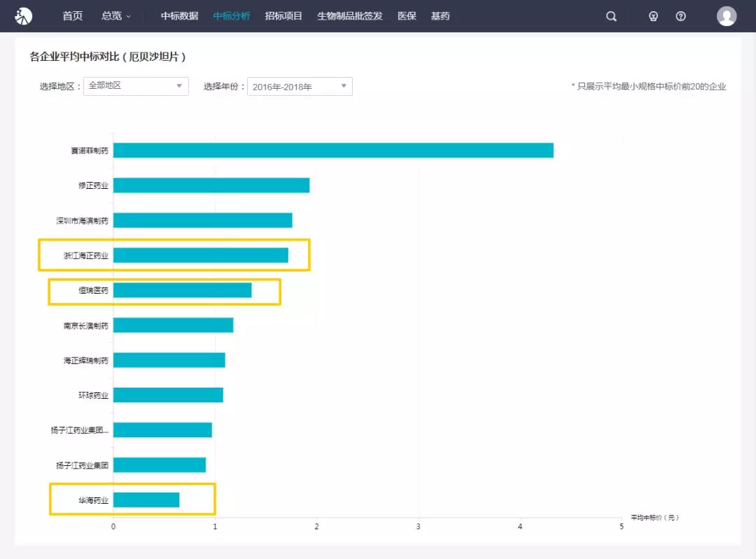
Task: Open the 招标项目 nav item
Action: click(x=283, y=16)
